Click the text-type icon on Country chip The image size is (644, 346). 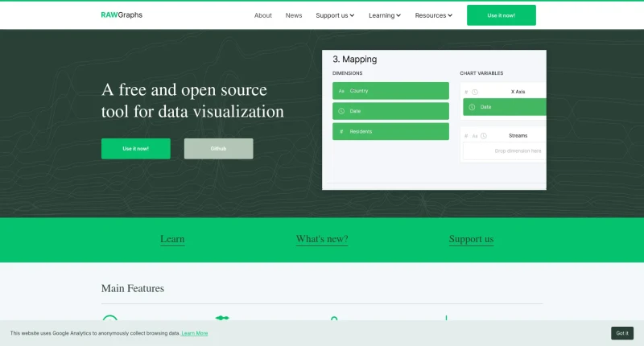tap(341, 91)
